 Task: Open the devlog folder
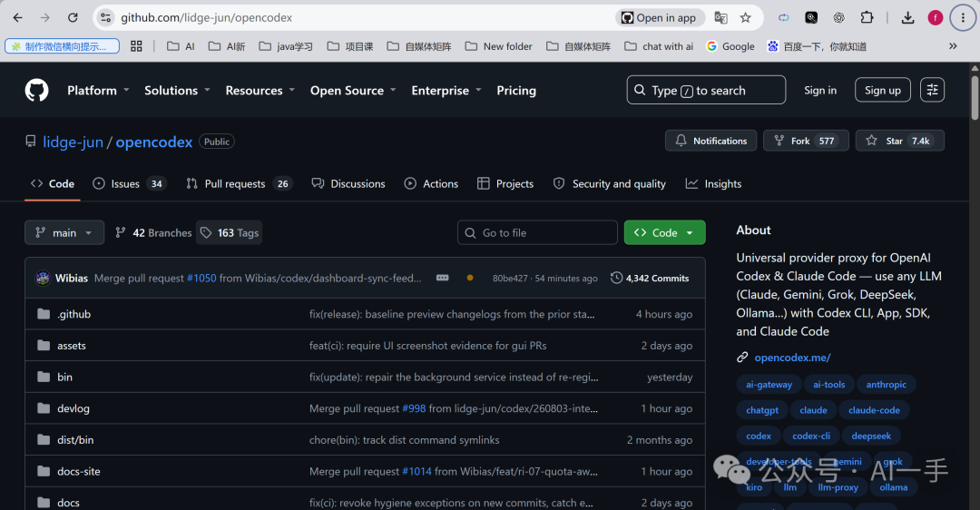(x=73, y=408)
